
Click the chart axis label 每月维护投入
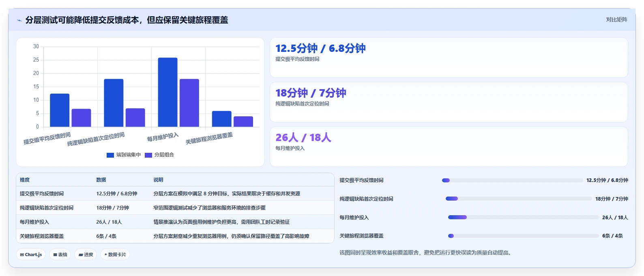163,137
